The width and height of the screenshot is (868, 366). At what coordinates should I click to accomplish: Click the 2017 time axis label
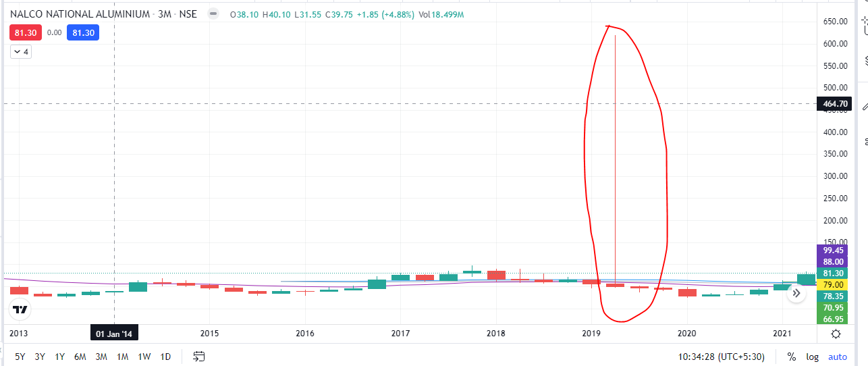click(x=400, y=334)
